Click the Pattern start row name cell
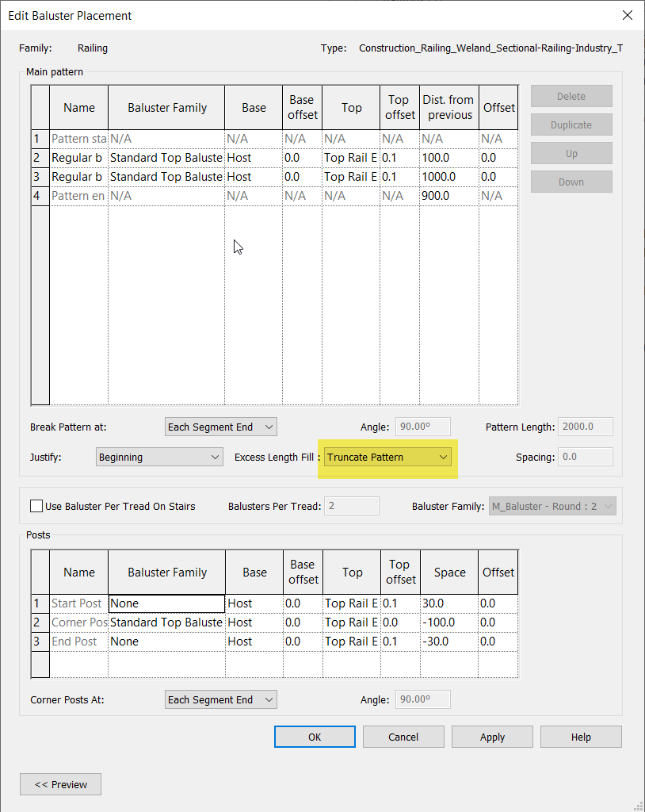The height and width of the screenshot is (812, 645). [78, 139]
